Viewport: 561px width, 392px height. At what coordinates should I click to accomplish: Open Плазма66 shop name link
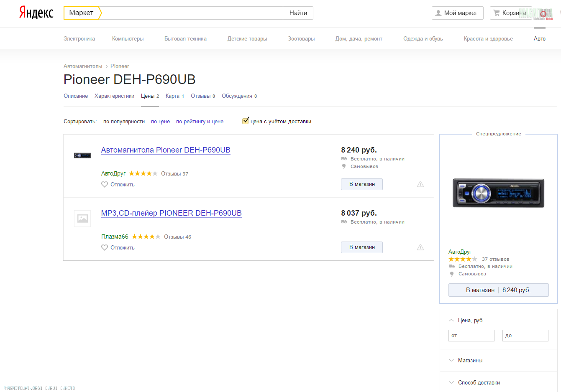coord(115,237)
